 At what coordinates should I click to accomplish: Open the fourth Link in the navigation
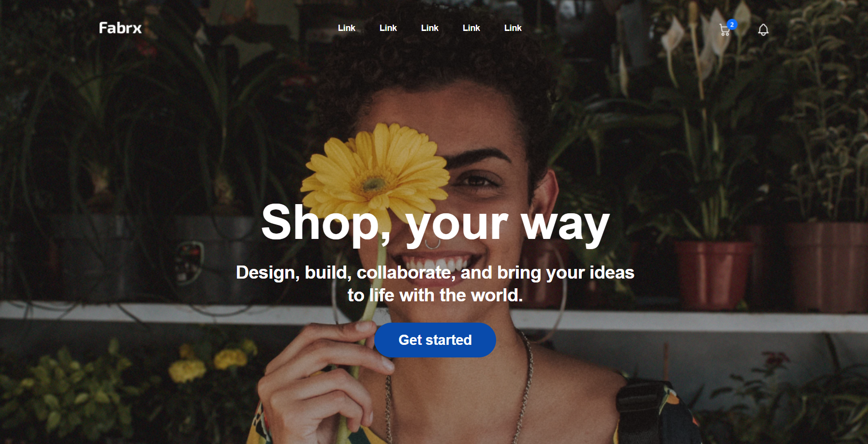coord(471,28)
